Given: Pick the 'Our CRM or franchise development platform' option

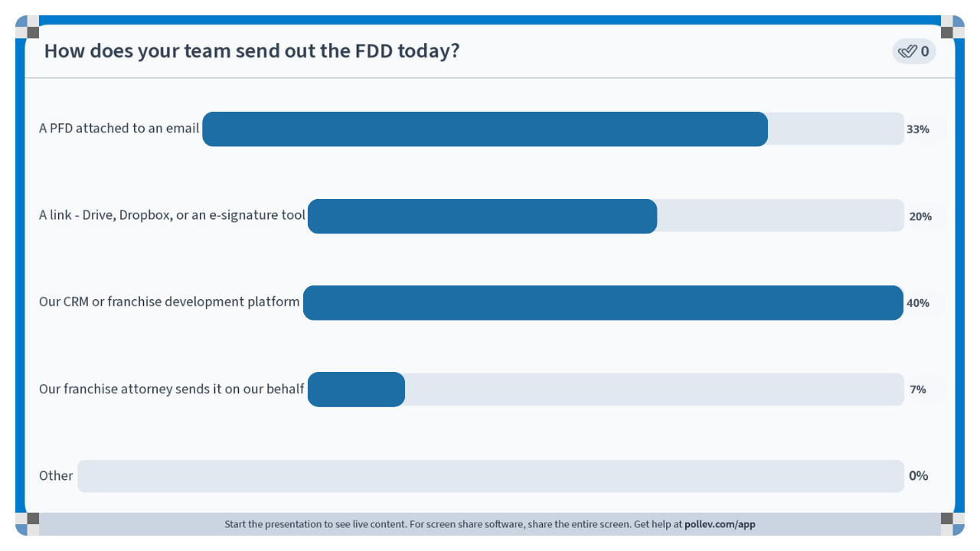Looking at the screenshot, I should 169,302.
